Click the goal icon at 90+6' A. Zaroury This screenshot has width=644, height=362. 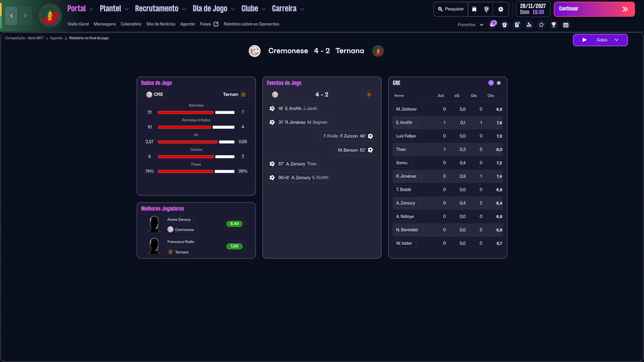coord(272,177)
